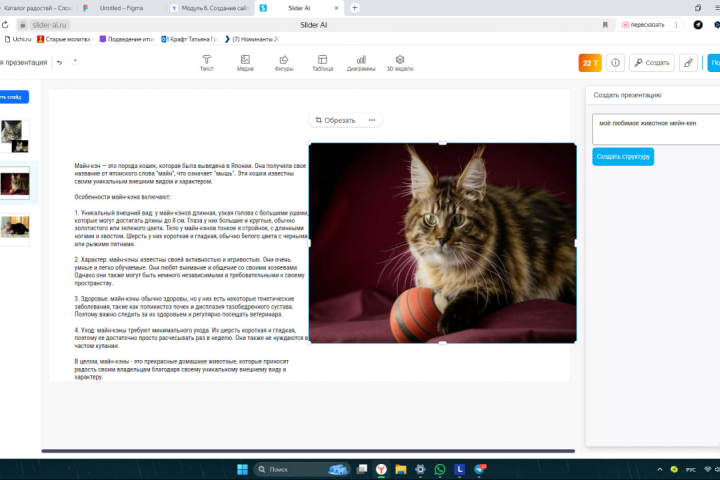Click the РУС language indicator
The image size is (720, 480).
(x=691, y=469)
